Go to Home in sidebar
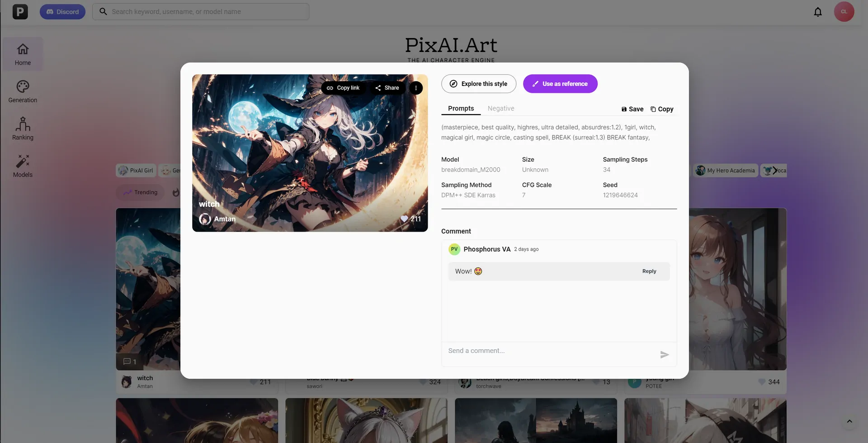 point(23,54)
